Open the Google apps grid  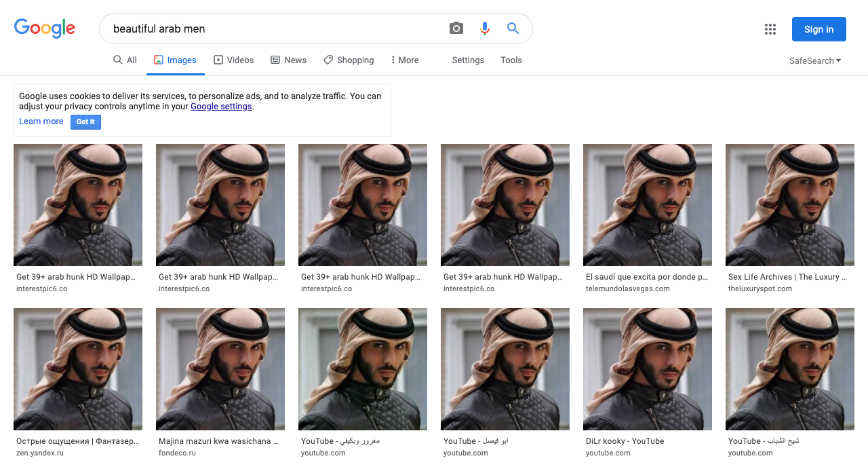[770, 29]
